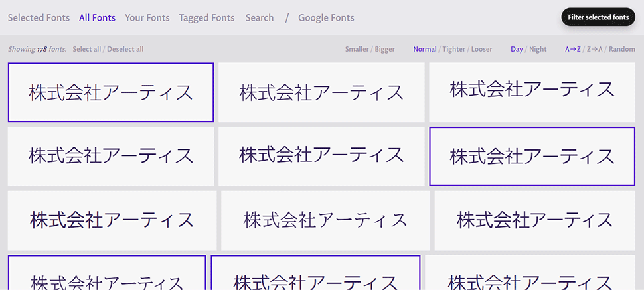Select the bold first card in third row
The width and height of the screenshot is (644, 290).
(112, 220)
